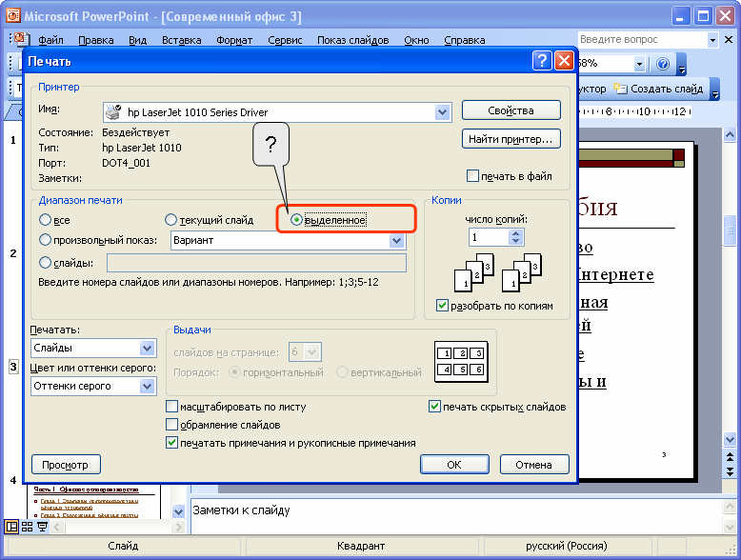Confirm printing with OK button
The image size is (741, 560).
[x=454, y=465]
